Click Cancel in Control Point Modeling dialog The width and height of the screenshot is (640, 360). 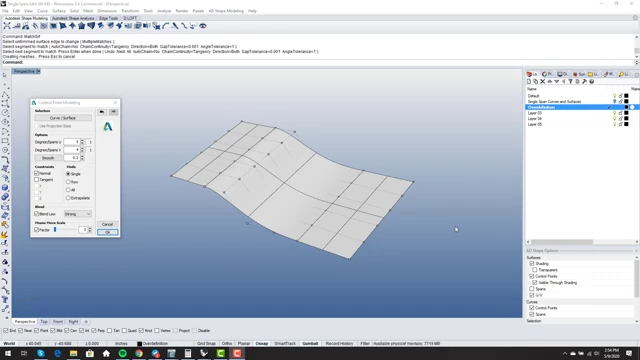coord(107,224)
